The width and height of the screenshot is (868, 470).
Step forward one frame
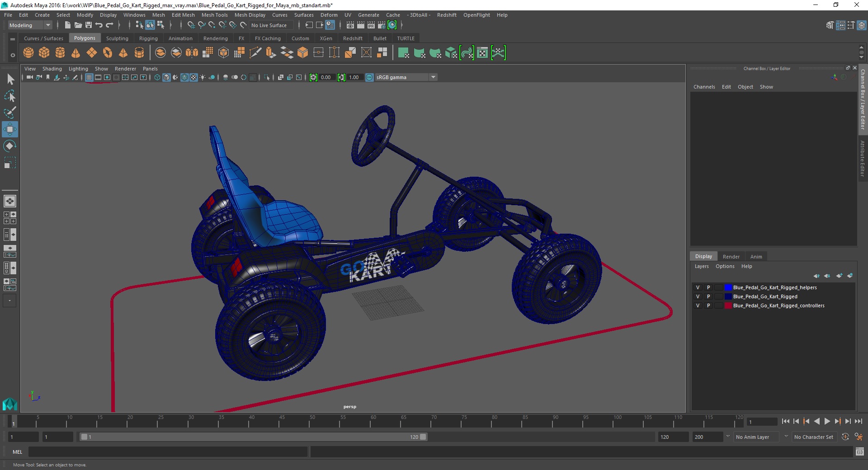click(848, 421)
